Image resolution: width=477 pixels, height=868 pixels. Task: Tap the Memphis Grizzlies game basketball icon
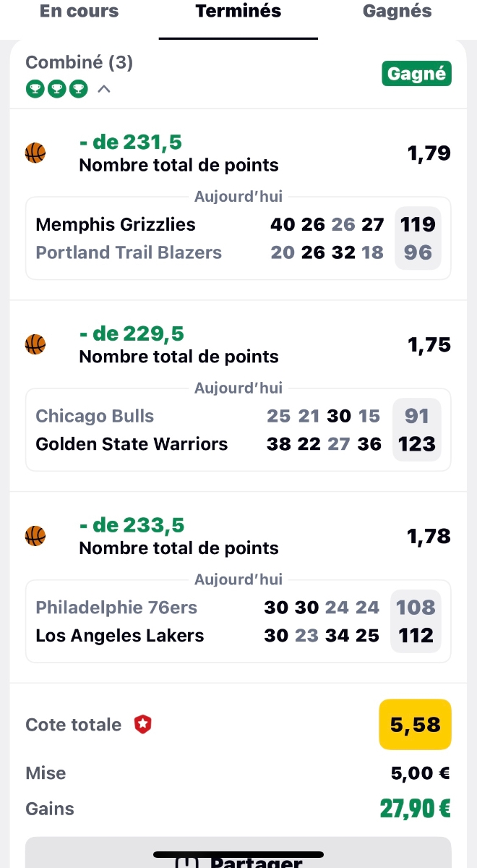click(x=35, y=153)
